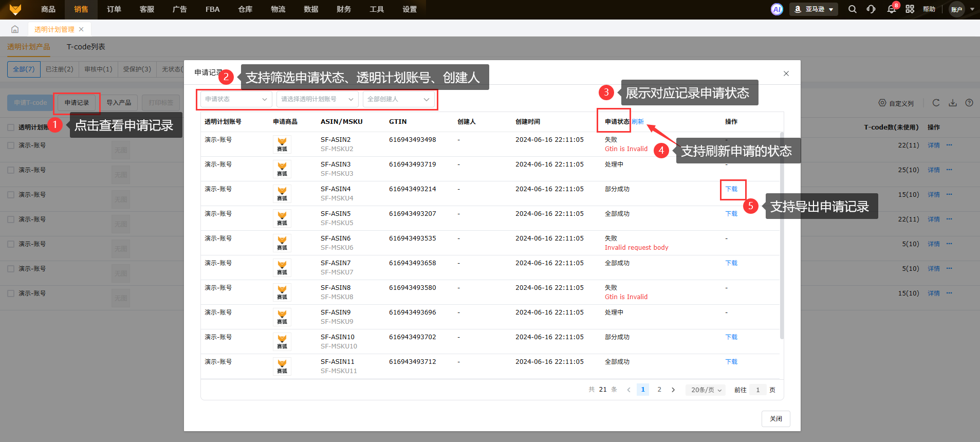Click the refresh icon beside custom columns
This screenshot has height=442, width=980.
(x=936, y=103)
